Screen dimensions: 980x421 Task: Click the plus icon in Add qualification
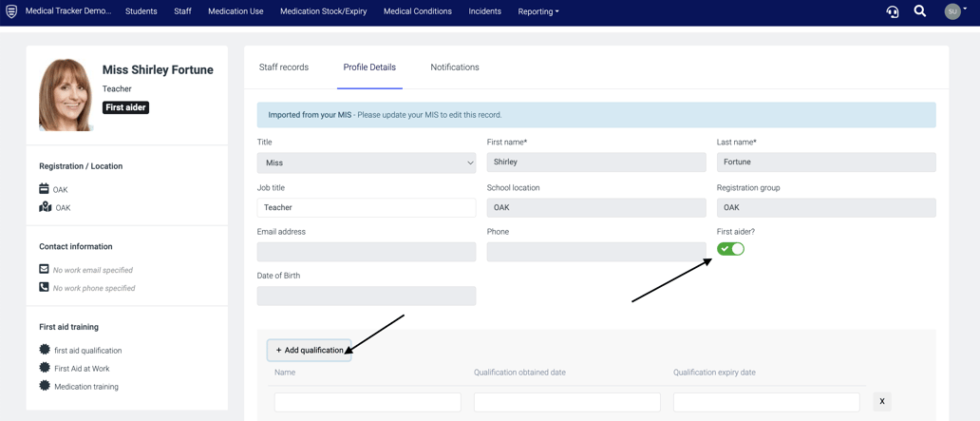pyautogui.click(x=279, y=351)
